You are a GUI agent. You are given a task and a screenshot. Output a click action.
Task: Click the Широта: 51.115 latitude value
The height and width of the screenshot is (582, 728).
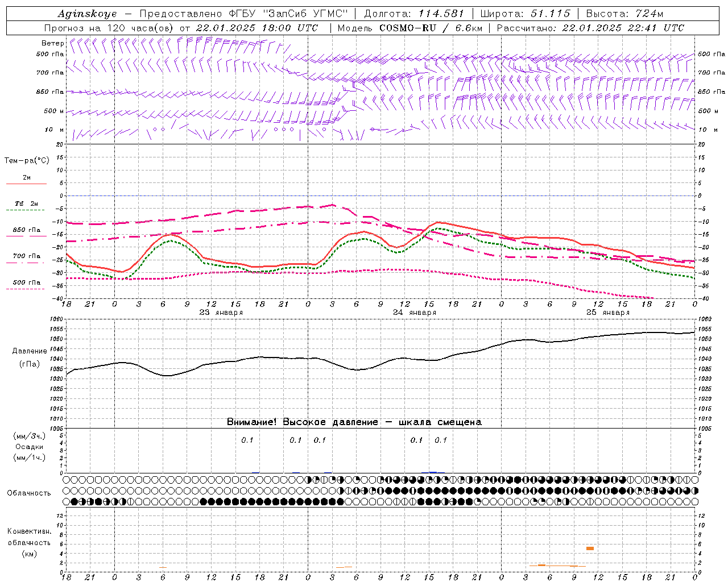(x=525, y=14)
